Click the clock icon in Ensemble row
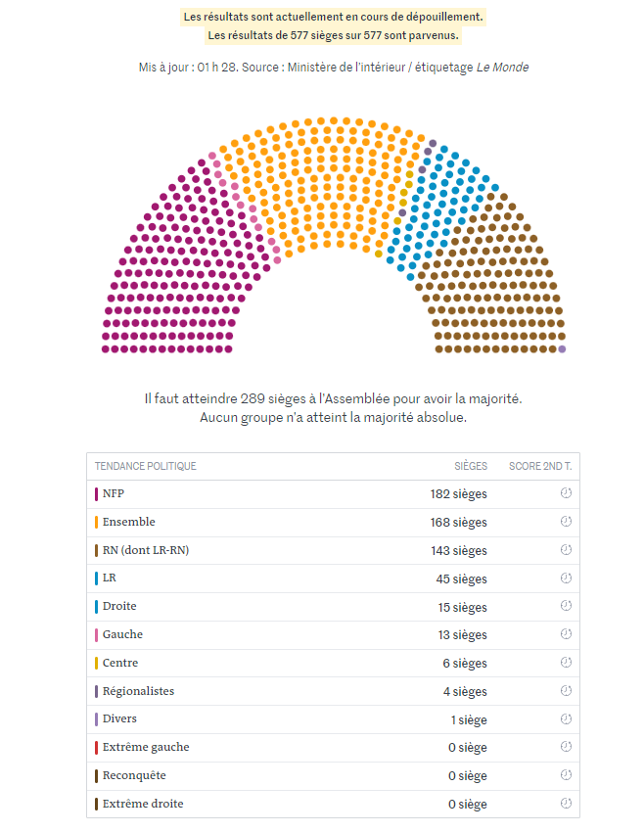 [566, 521]
